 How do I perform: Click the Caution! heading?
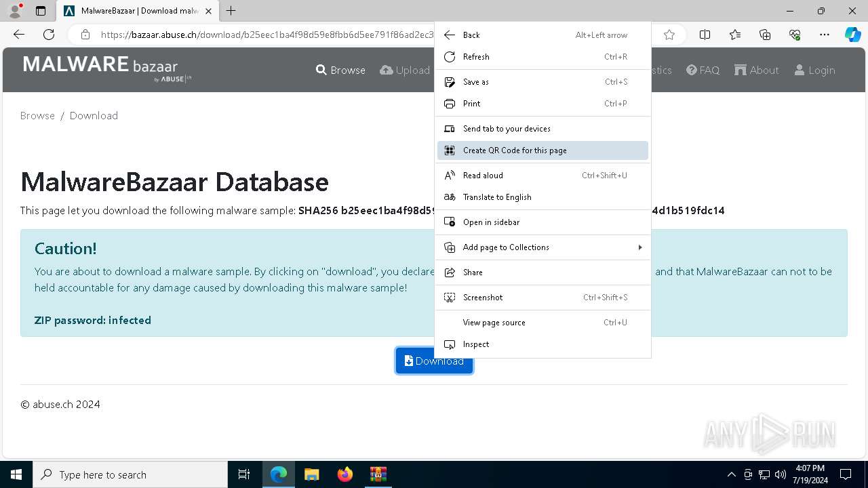[x=66, y=249]
